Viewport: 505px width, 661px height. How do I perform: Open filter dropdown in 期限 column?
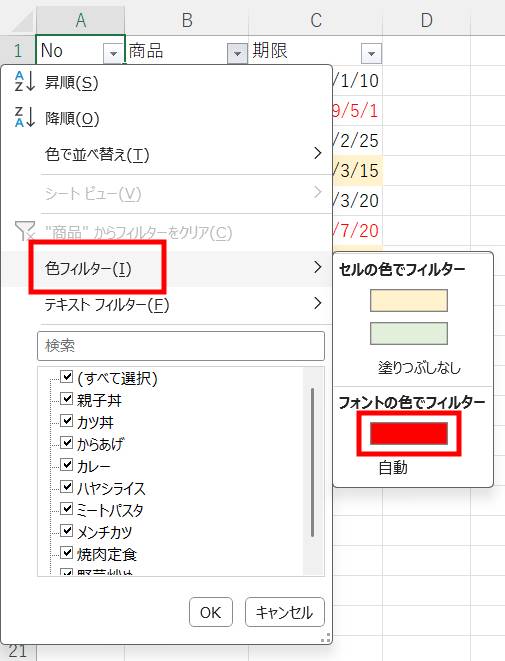tap(371, 54)
